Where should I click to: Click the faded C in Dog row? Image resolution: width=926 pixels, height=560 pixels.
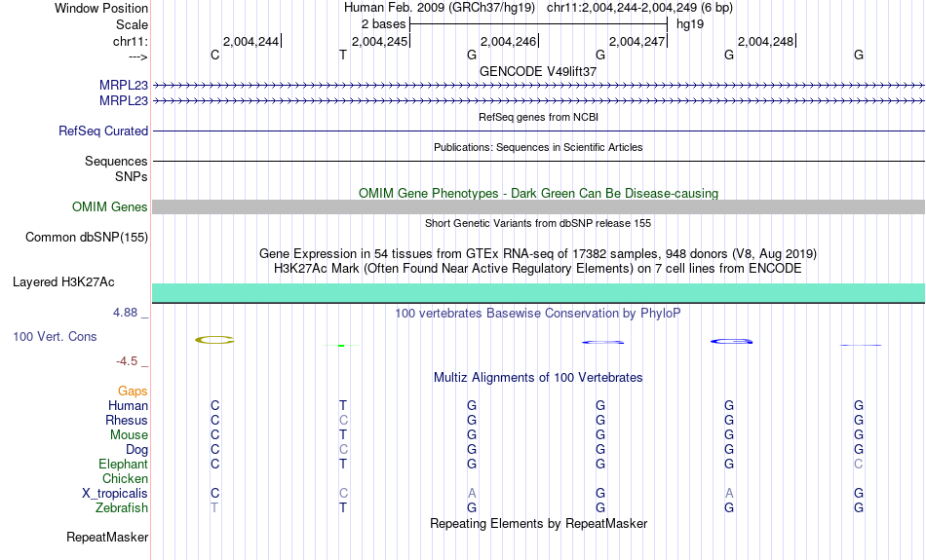[x=343, y=450]
